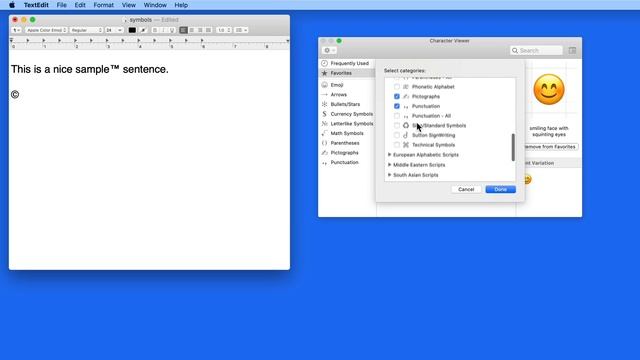Expand European Alphabetic Scripts group

tap(389, 155)
